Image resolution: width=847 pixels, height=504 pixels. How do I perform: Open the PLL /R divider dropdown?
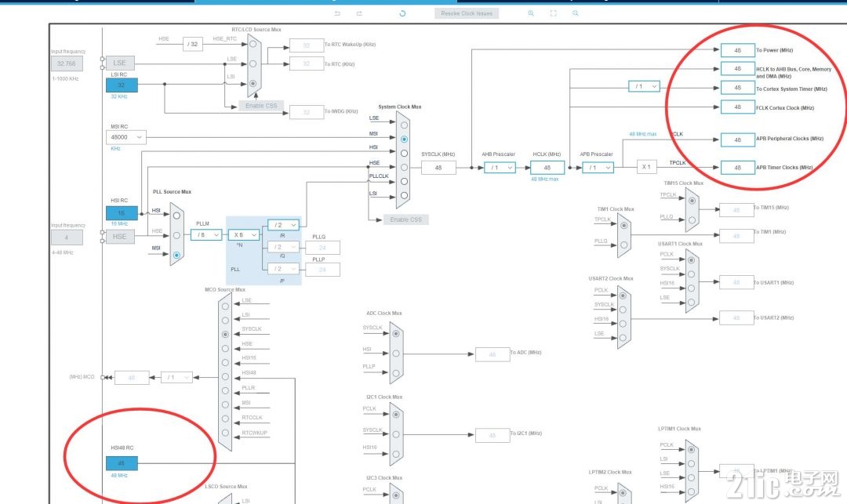pos(284,224)
